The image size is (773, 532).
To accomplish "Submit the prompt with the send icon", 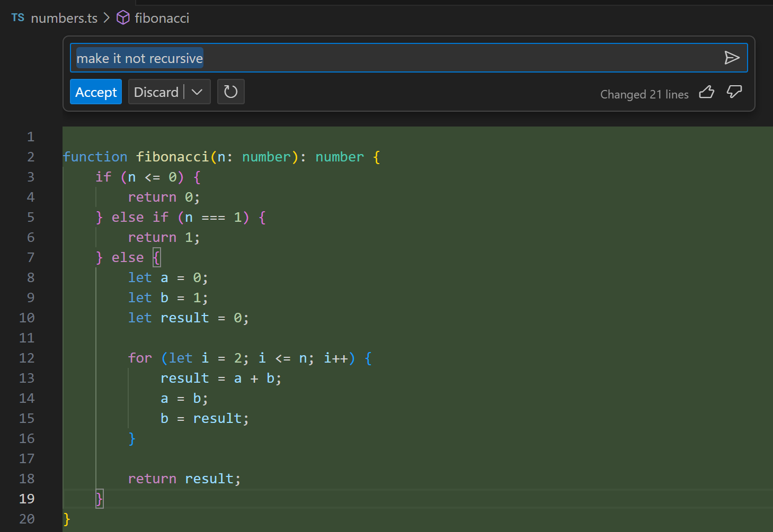I will click(x=733, y=58).
